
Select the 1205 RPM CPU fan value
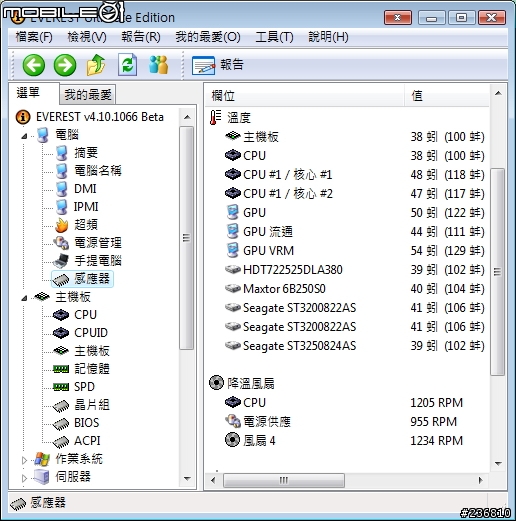click(436, 403)
